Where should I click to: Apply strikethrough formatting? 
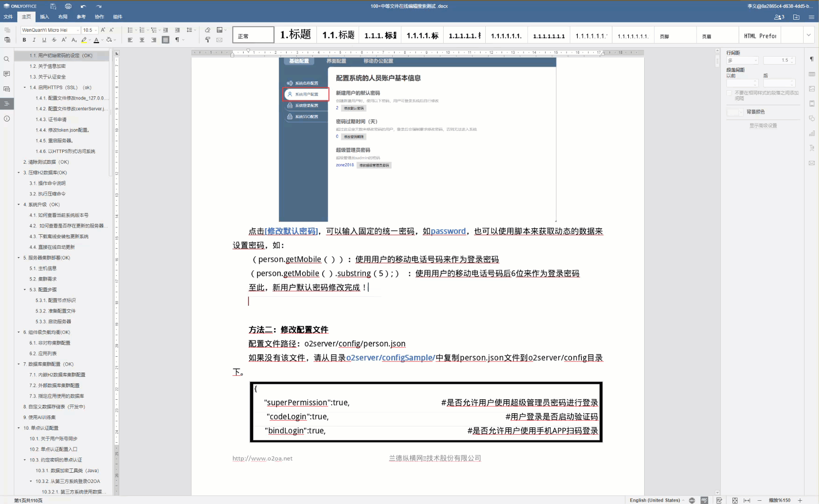(x=54, y=40)
